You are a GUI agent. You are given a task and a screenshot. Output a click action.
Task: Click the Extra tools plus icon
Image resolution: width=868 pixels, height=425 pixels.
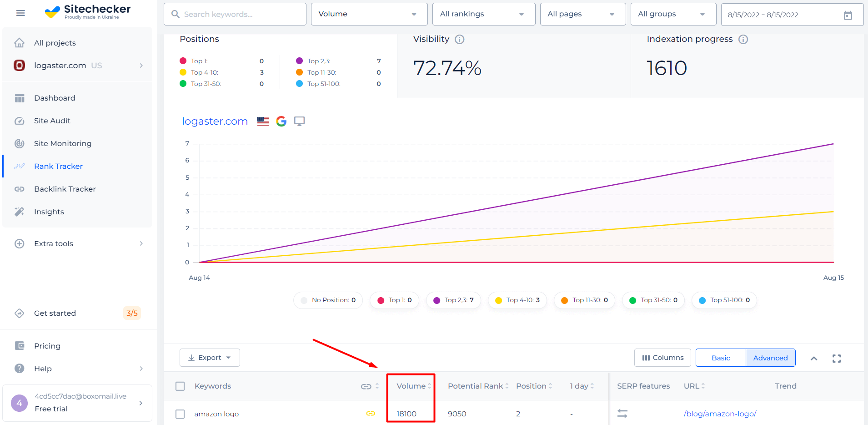click(19, 243)
